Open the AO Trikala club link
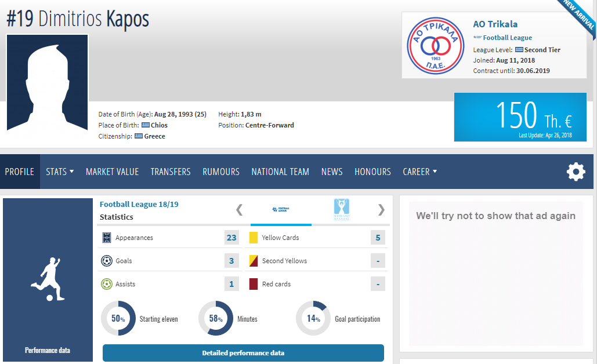Viewport: 597px width, 364px height. [495, 24]
